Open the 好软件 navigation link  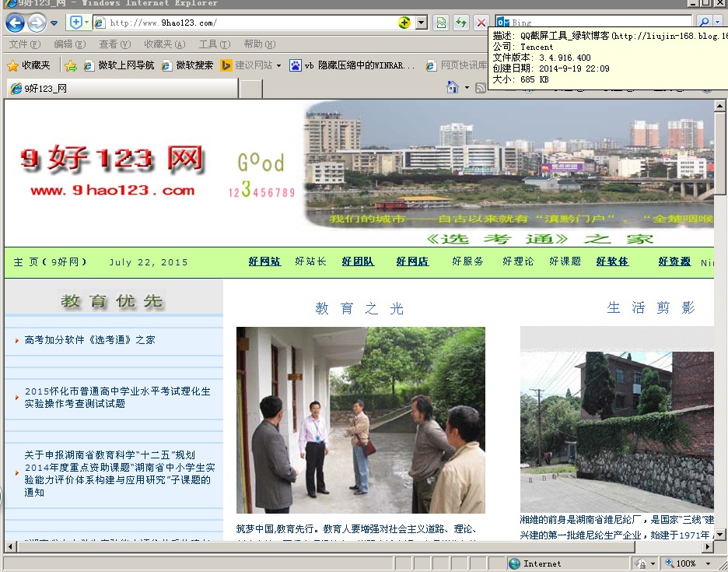[612, 261]
